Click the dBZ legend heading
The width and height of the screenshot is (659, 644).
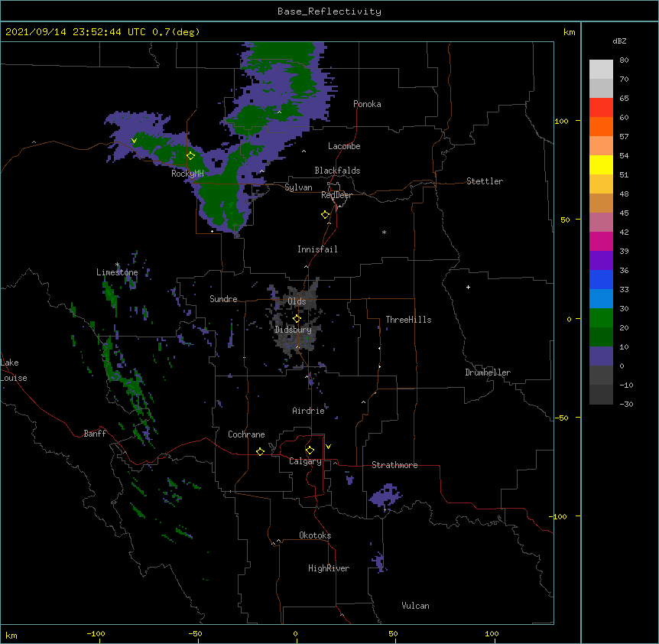point(619,41)
